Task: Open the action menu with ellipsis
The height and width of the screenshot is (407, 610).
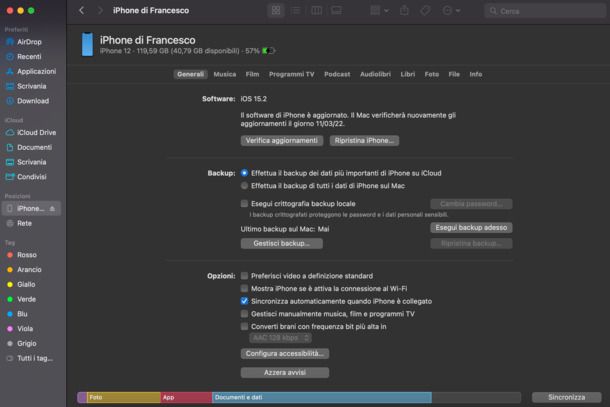Action: [451, 11]
